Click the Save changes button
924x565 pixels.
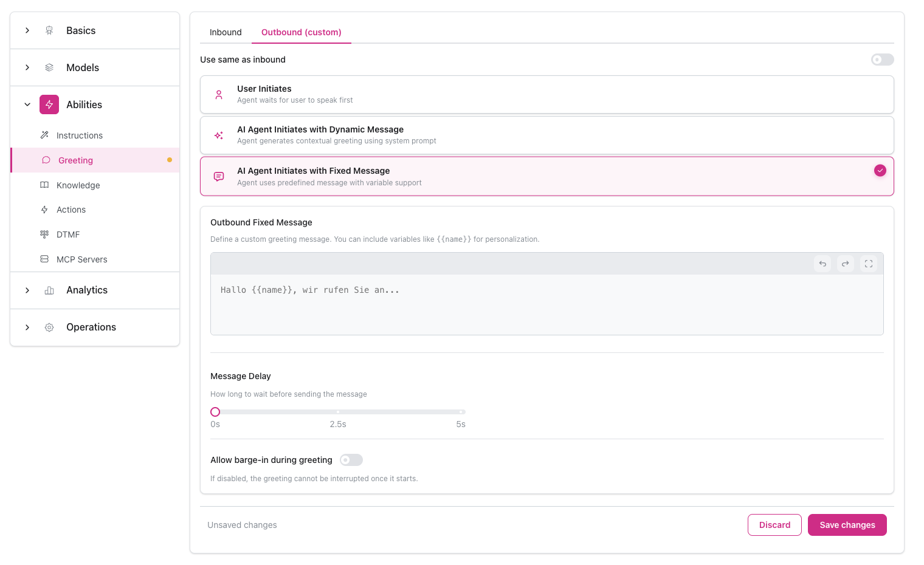pos(847,524)
